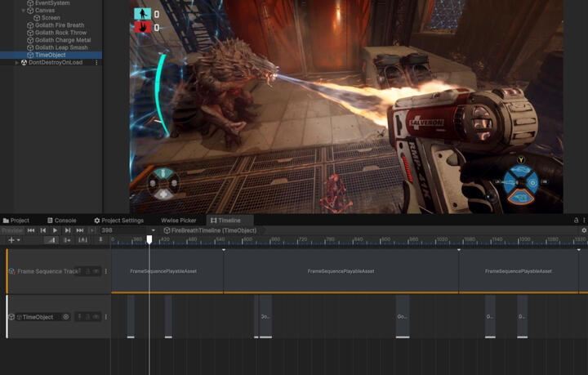The image size is (588, 375).
Task: Toggle the Timeline Preview mode button
Action: pyautogui.click(x=12, y=230)
